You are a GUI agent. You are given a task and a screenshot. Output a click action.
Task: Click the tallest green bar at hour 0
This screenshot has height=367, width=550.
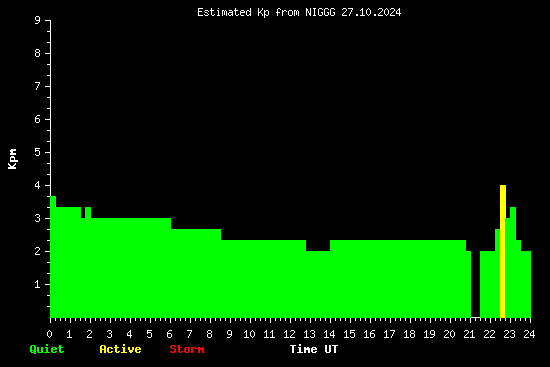point(53,257)
